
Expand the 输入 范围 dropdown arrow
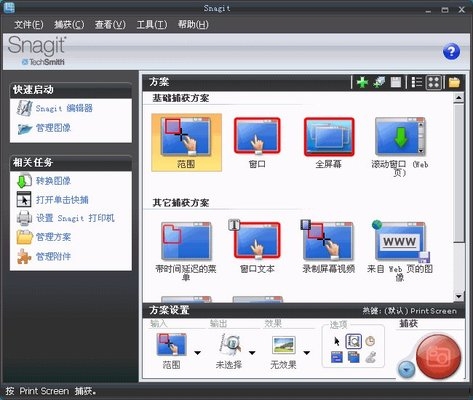click(x=198, y=353)
